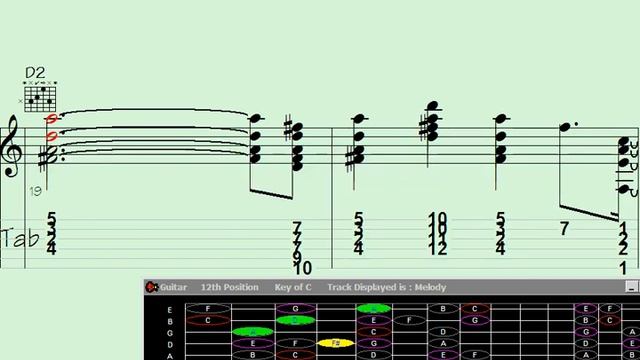Image resolution: width=640 pixels, height=360 pixels.
Task: Click the yellow F# note on fretboard
Action: (336, 343)
